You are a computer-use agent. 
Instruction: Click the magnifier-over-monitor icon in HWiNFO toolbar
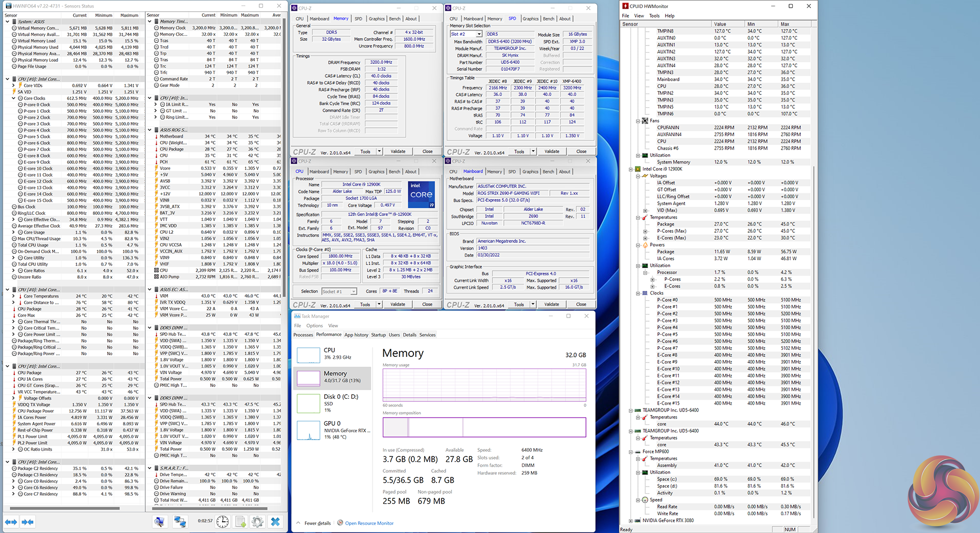(160, 521)
